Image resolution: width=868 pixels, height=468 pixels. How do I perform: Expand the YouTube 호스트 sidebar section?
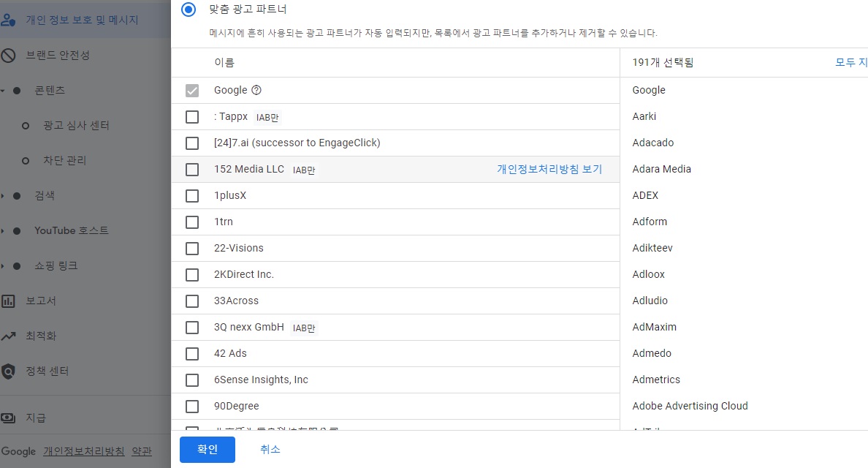[3, 231]
